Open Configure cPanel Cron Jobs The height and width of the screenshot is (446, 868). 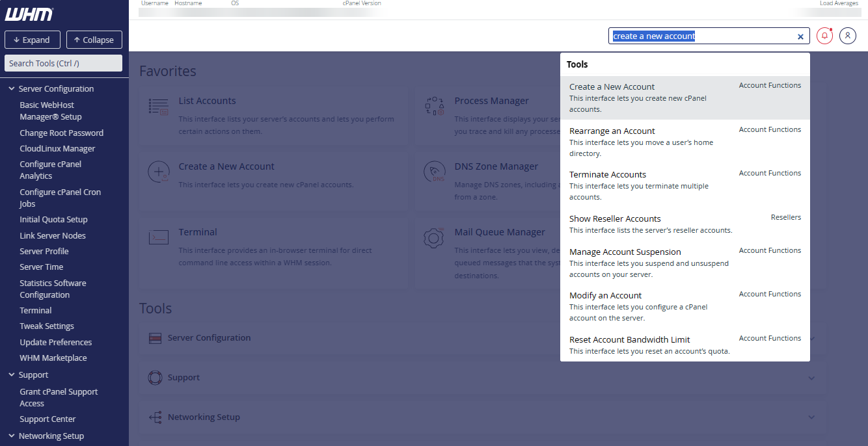coord(61,198)
